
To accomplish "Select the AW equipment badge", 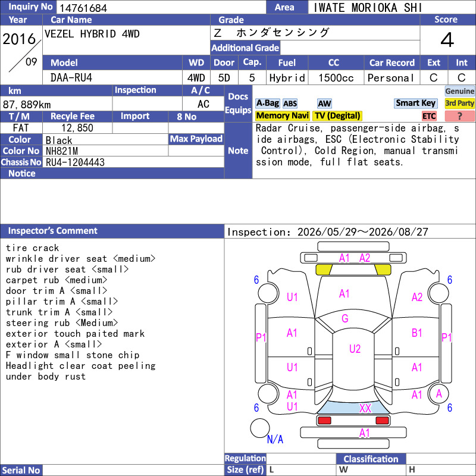I will pyautogui.click(x=324, y=104).
